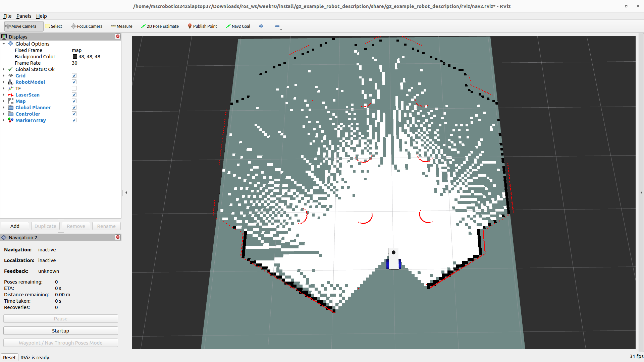Viewport: 644px width, 362px height.
Task: Click the Reset button
Action: [x=9, y=357]
